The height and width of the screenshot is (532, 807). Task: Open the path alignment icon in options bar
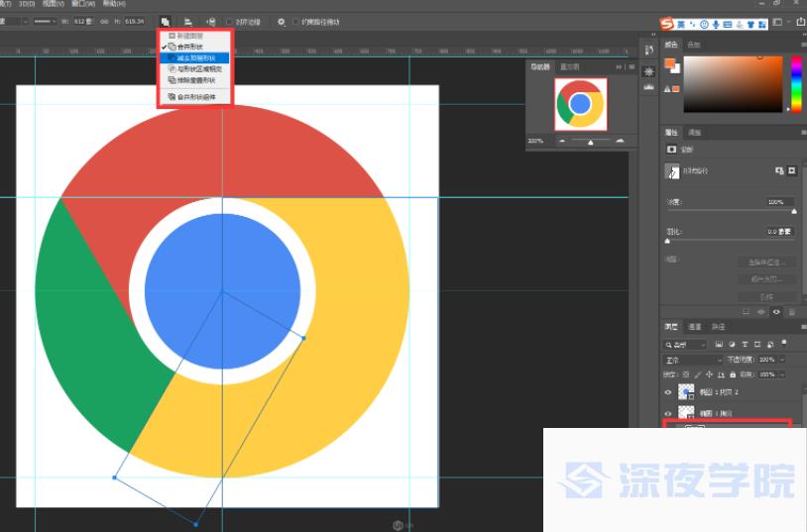[x=188, y=22]
